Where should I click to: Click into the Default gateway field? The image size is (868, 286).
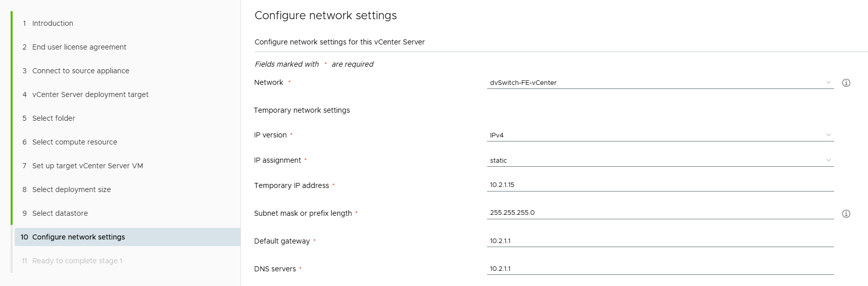click(660, 241)
